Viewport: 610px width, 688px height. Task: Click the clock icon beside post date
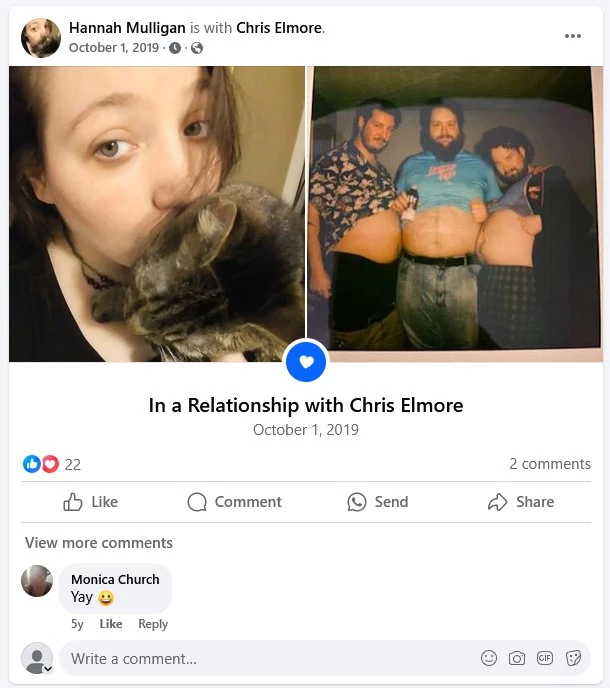pos(175,48)
